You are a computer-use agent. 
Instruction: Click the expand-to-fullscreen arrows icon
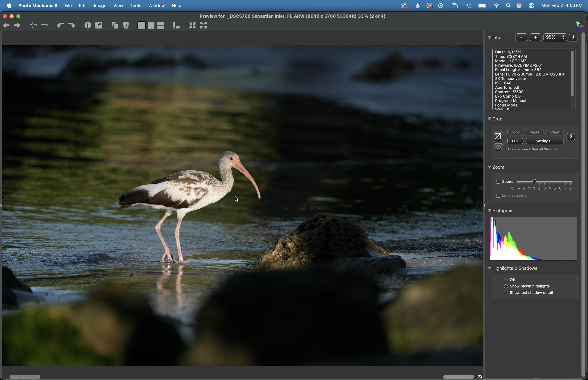point(203,25)
